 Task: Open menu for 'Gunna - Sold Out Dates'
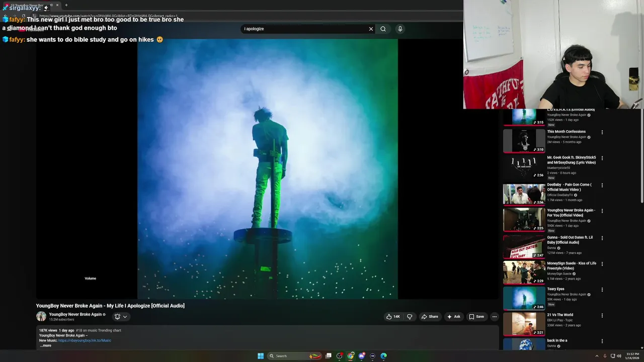pos(602,238)
